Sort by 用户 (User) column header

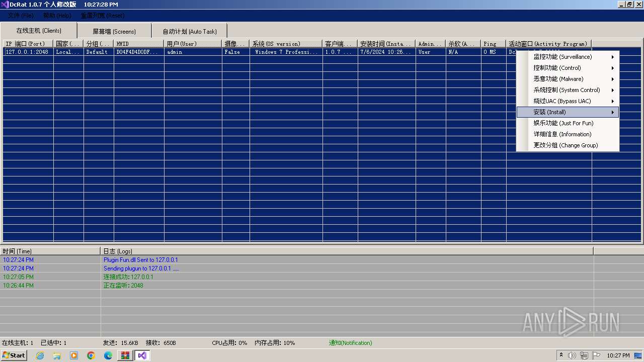[x=193, y=44]
